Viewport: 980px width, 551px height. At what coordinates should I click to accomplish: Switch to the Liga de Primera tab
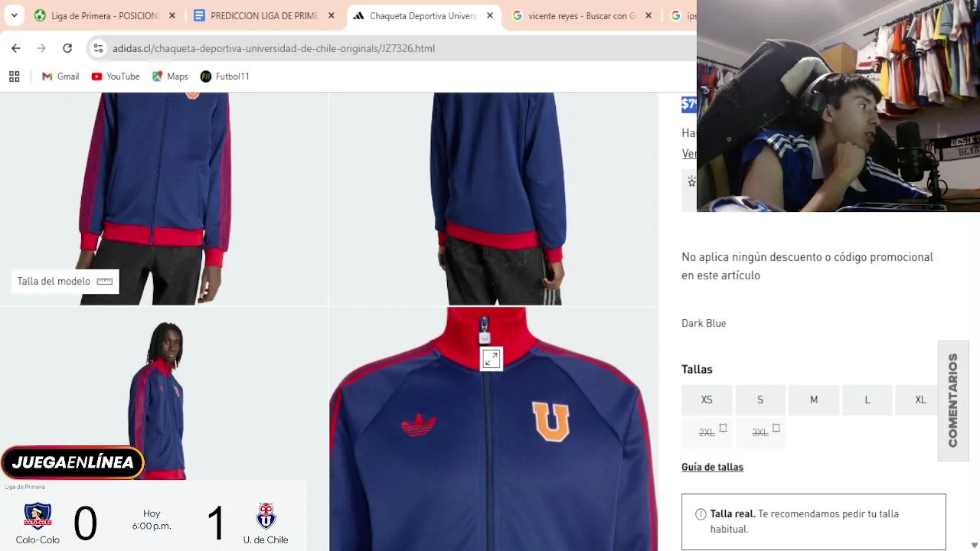(x=105, y=15)
